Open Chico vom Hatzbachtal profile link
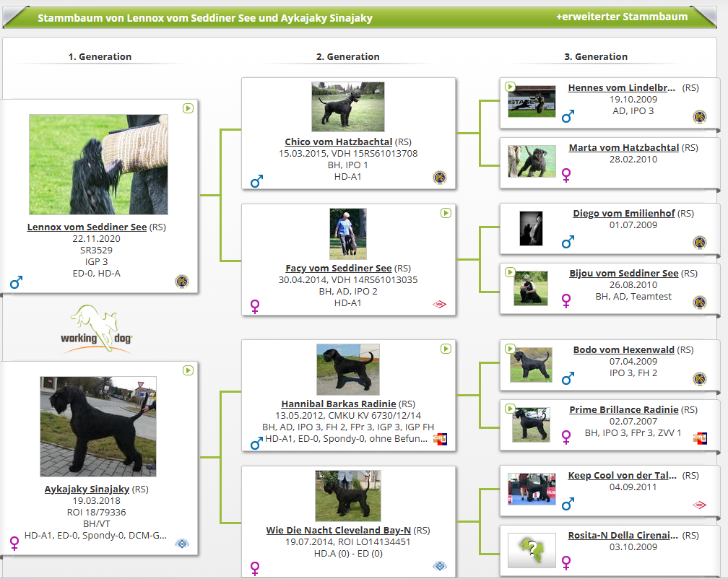 tap(339, 142)
